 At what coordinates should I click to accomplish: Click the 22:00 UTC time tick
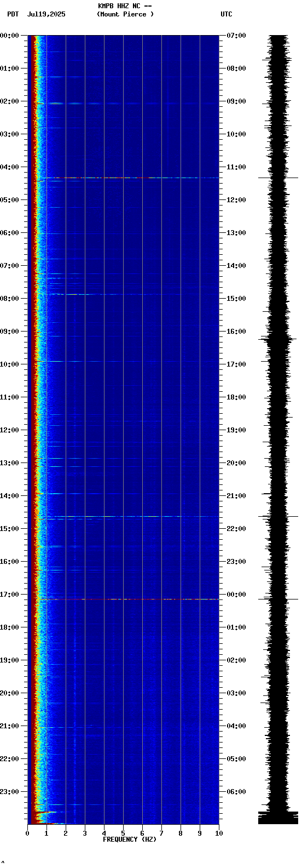coord(236,529)
